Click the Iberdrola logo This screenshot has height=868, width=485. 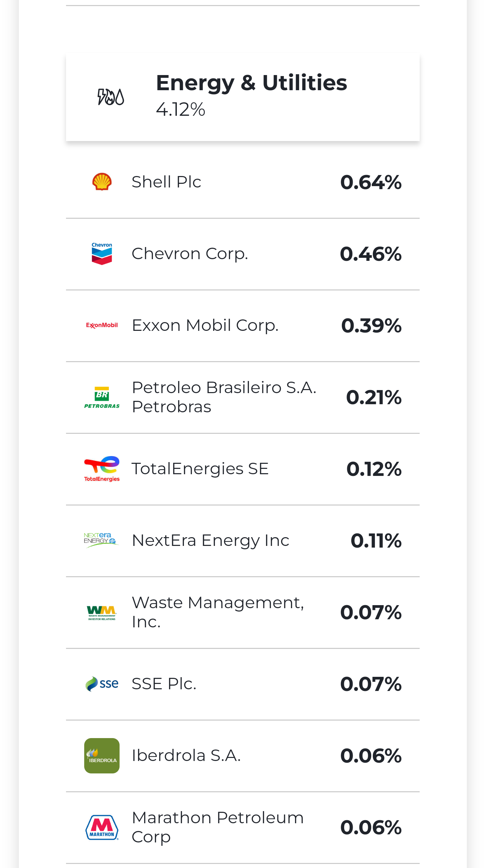click(102, 756)
